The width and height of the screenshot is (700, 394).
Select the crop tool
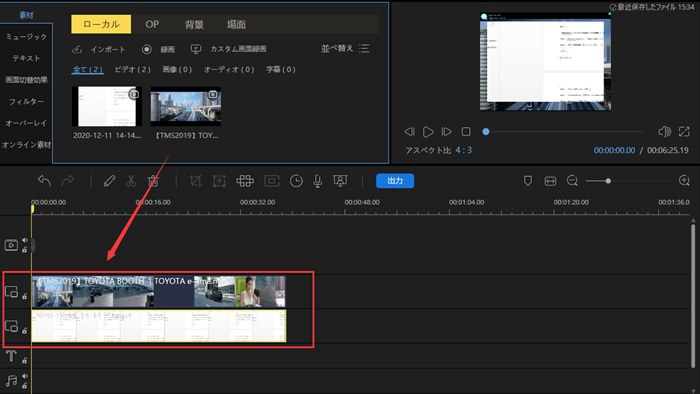pos(195,181)
